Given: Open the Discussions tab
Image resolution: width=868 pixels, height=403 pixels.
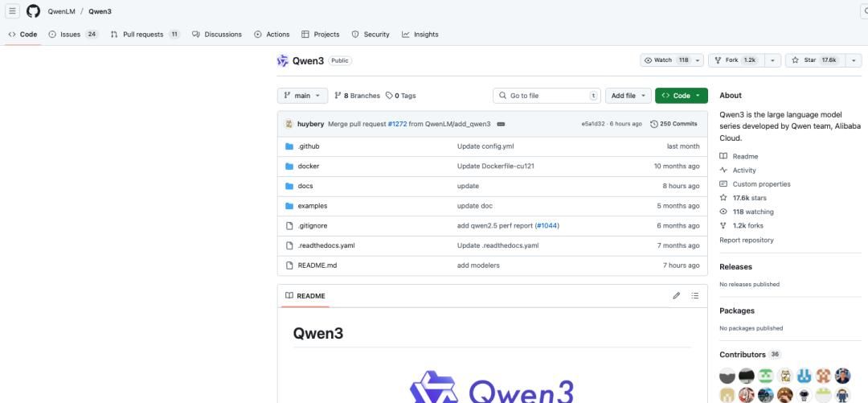Looking at the screenshot, I should [217, 35].
